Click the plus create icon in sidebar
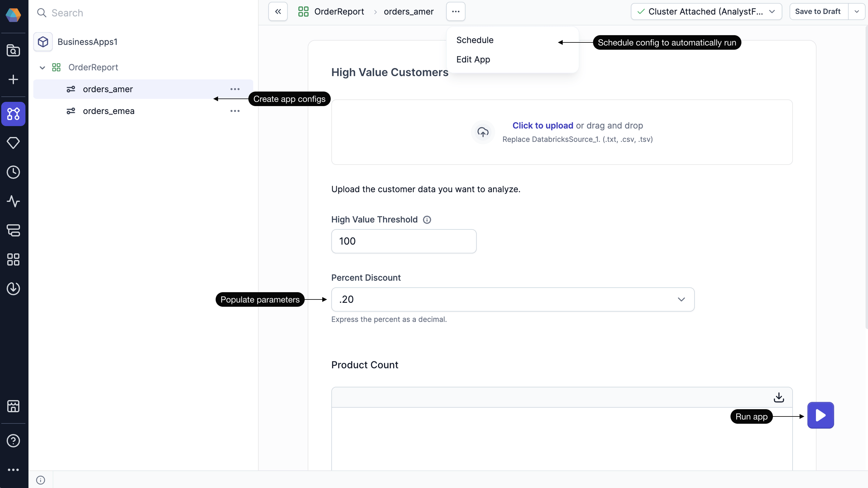Image resolution: width=868 pixels, height=488 pixels. (x=13, y=80)
